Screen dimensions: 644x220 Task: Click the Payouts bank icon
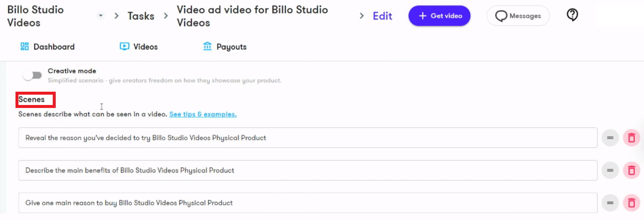click(x=207, y=46)
